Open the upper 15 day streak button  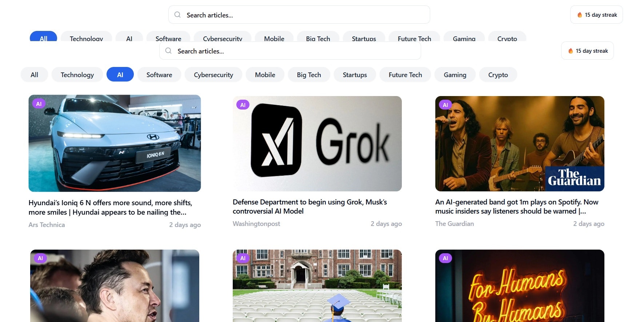coord(596,15)
